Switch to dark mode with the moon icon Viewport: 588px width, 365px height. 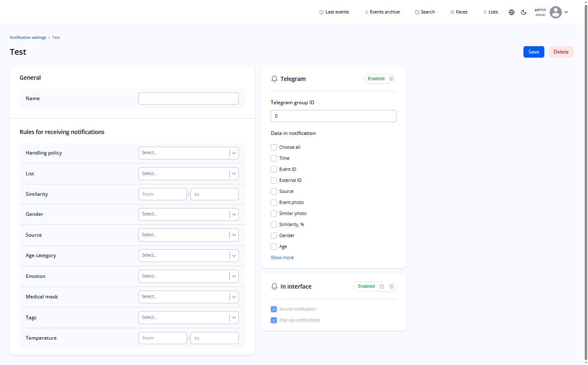[524, 12]
